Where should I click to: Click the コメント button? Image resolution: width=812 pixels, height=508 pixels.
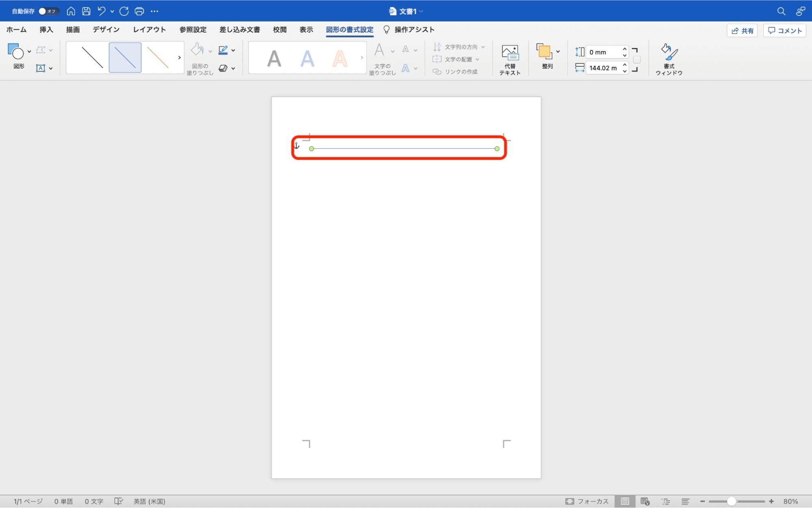click(785, 30)
